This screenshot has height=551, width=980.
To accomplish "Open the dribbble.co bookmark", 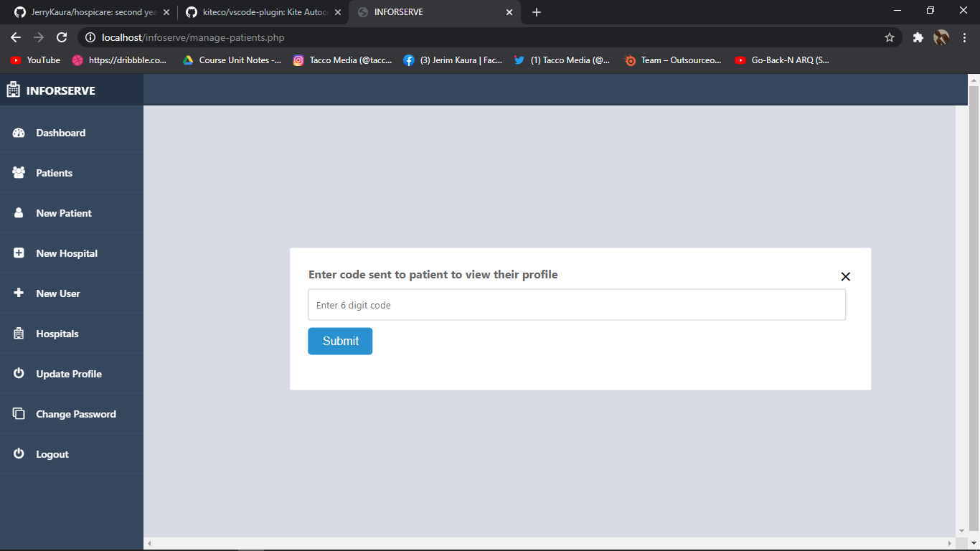I will pyautogui.click(x=119, y=60).
